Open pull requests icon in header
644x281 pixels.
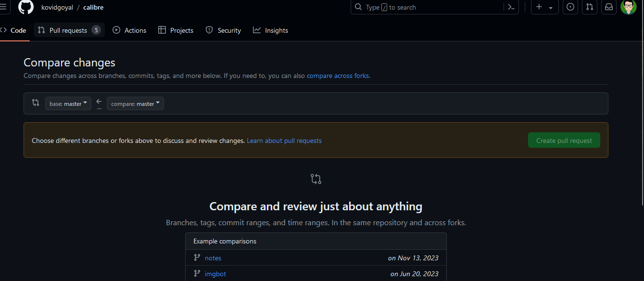point(590,7)
